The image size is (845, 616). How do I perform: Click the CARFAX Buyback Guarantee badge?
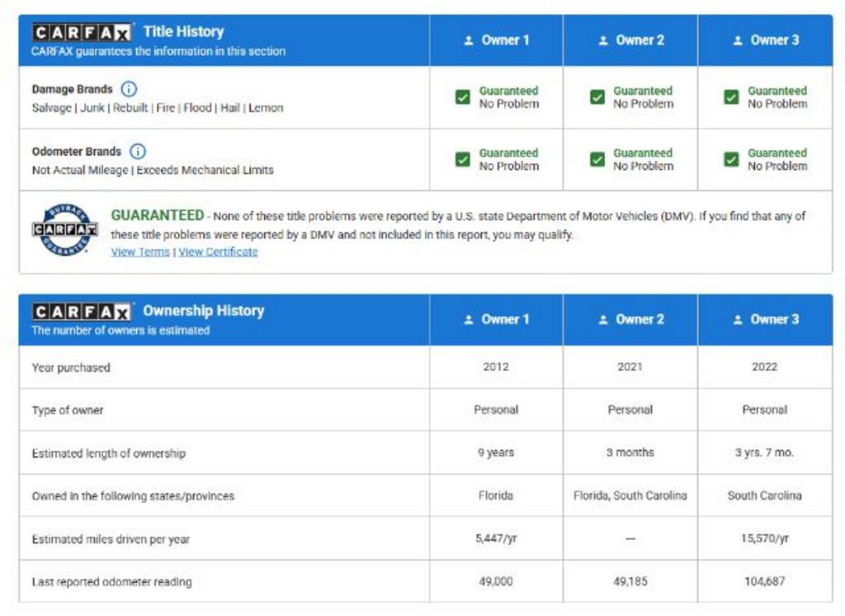[64, 230]
